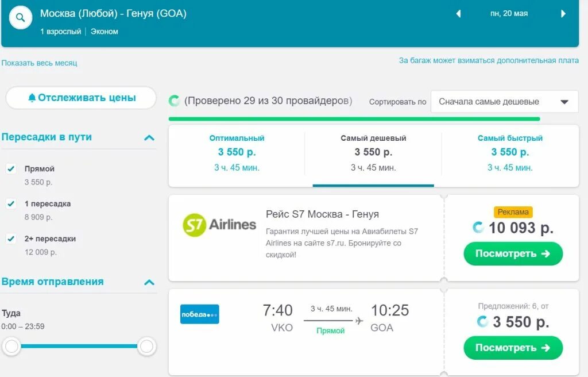Click the S7 Airlines logo
The height and width of the screenshot is (377, 588).
219,225
